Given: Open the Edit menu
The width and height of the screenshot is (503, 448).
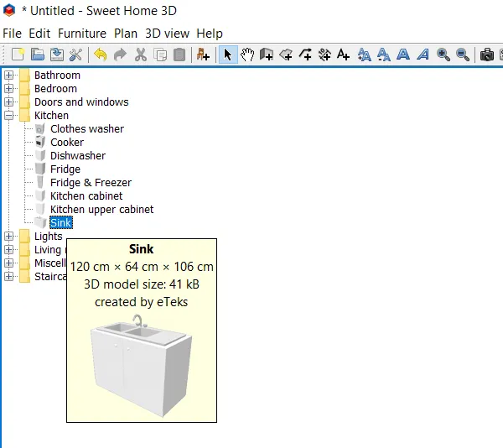Looking at the screenshot, I should click(39, 34).
